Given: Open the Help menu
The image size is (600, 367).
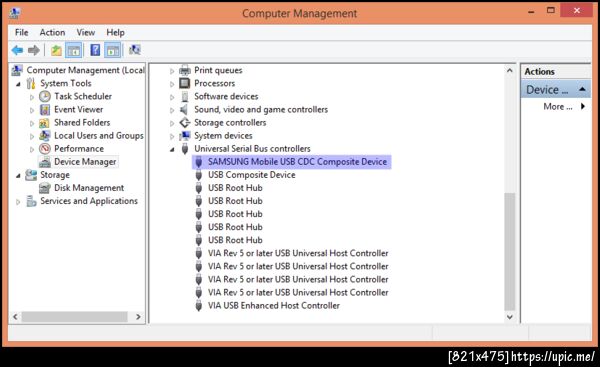Looking at the screenshot, I should coord(115,33).
